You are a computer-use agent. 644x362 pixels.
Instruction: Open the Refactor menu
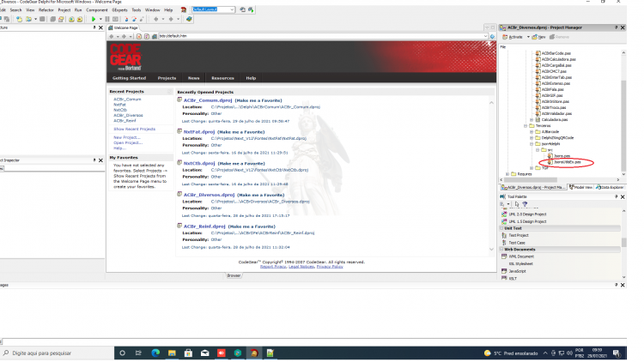pos(46,9)
